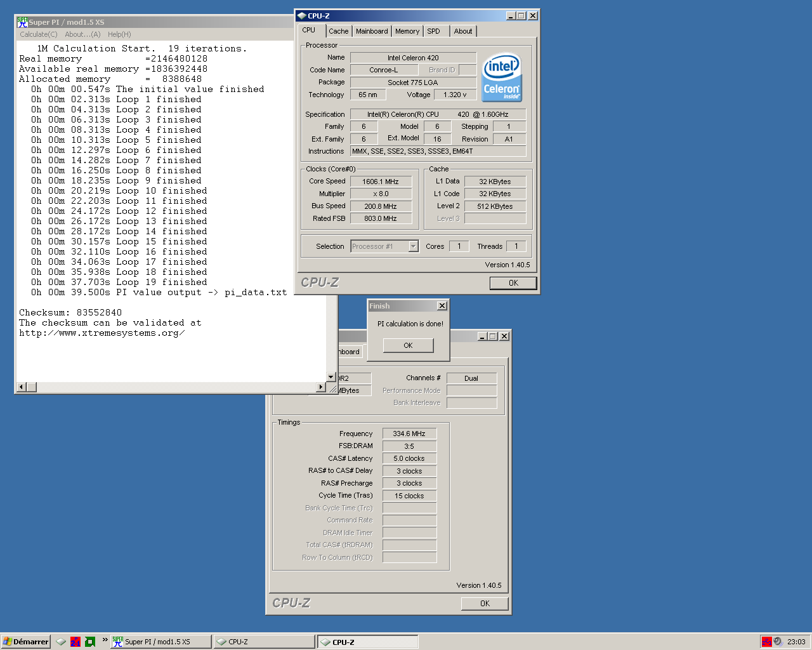The image size is (812, 650).
Task: Click the Super PI vertical scrollbar down arrow
Action: 331,377
